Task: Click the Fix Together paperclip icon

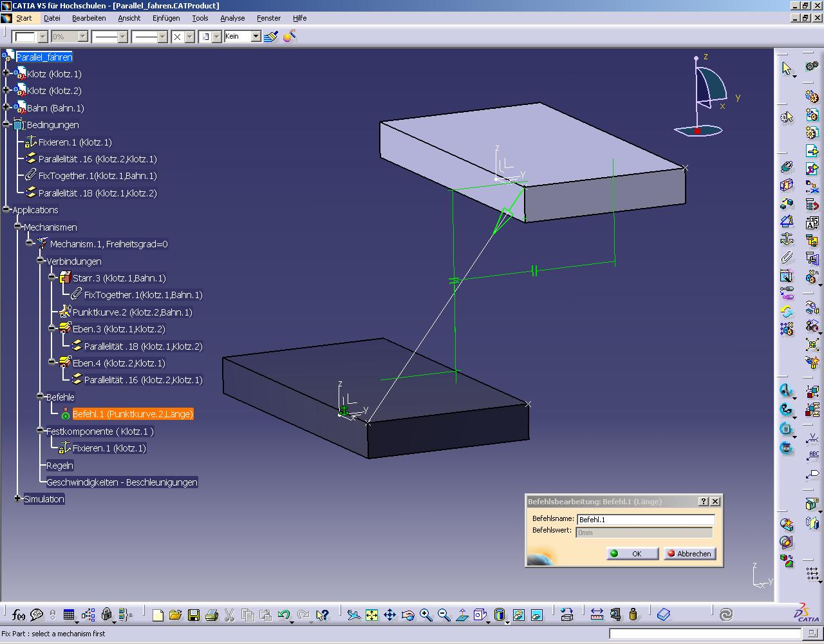Action: 786,258
